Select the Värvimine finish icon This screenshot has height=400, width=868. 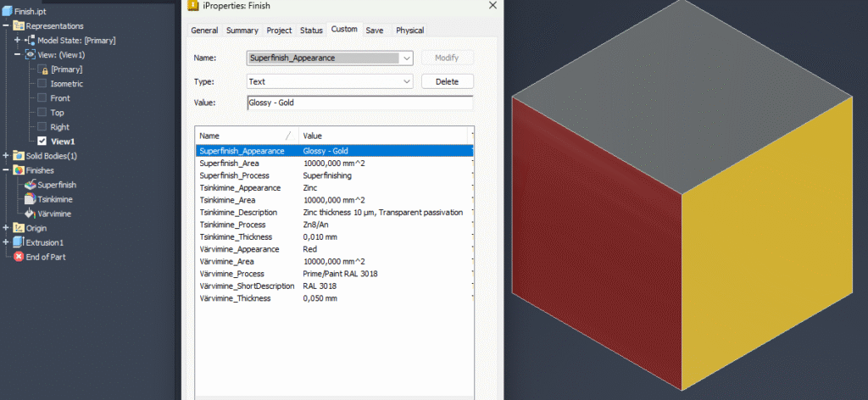(31, 214)
